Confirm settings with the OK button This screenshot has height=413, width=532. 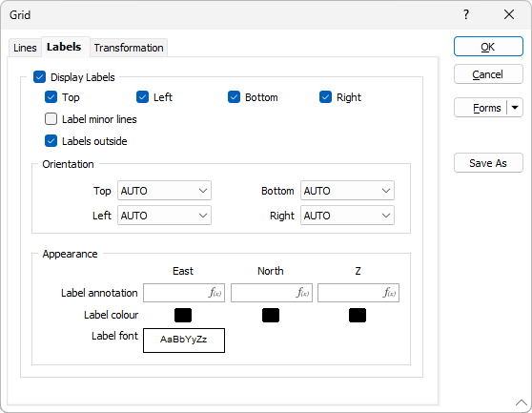click(x=488, y=47)
